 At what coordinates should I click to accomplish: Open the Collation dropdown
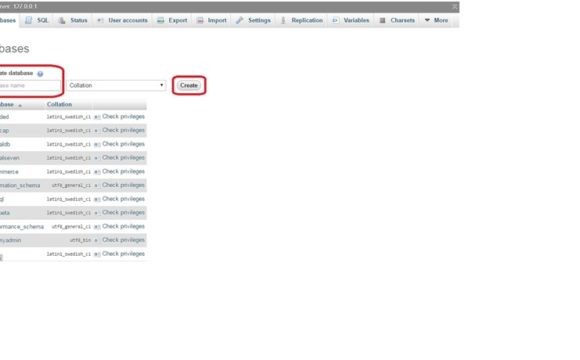(x=117, y=85)
